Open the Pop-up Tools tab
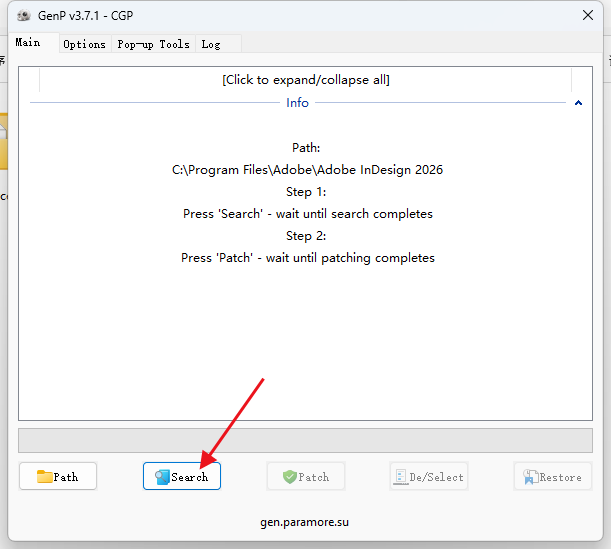611x549 pixels. pos(153,44)
